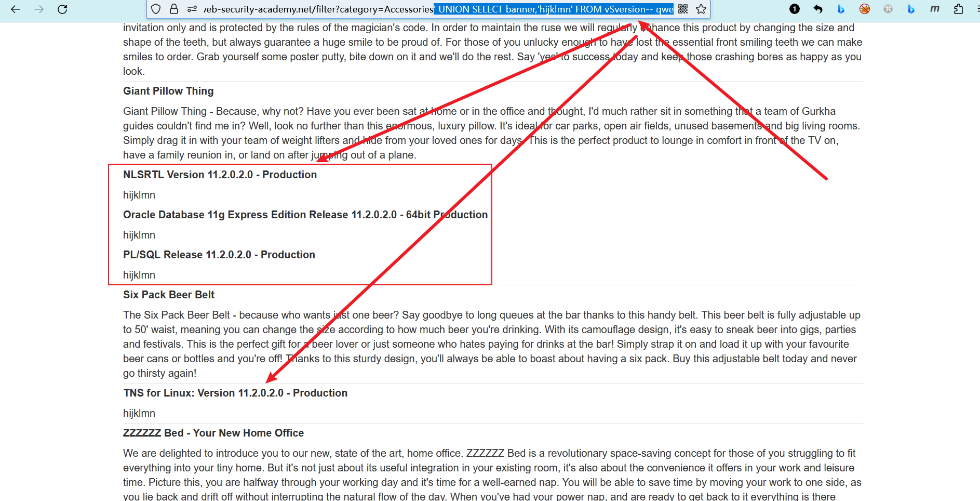Open the black circle number 1 extension
Image resolution: width=980 pixels, height=501 pixels.
795,9
